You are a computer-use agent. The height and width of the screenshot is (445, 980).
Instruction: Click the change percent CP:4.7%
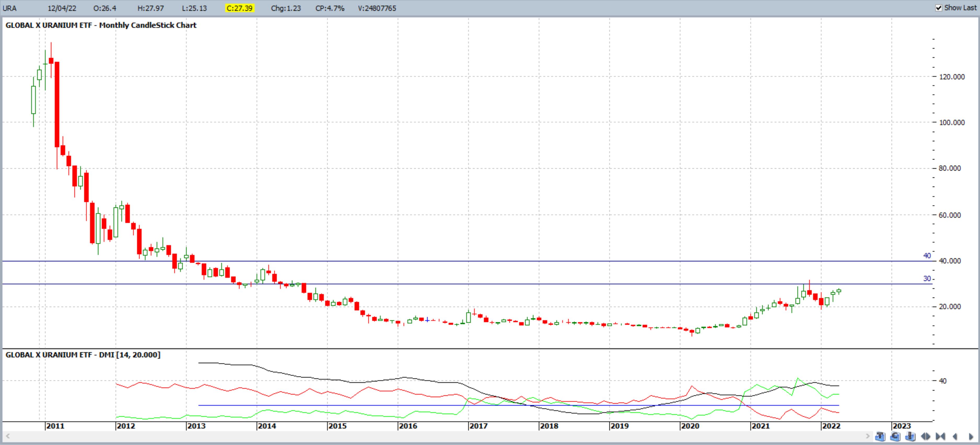click(330, 8)
